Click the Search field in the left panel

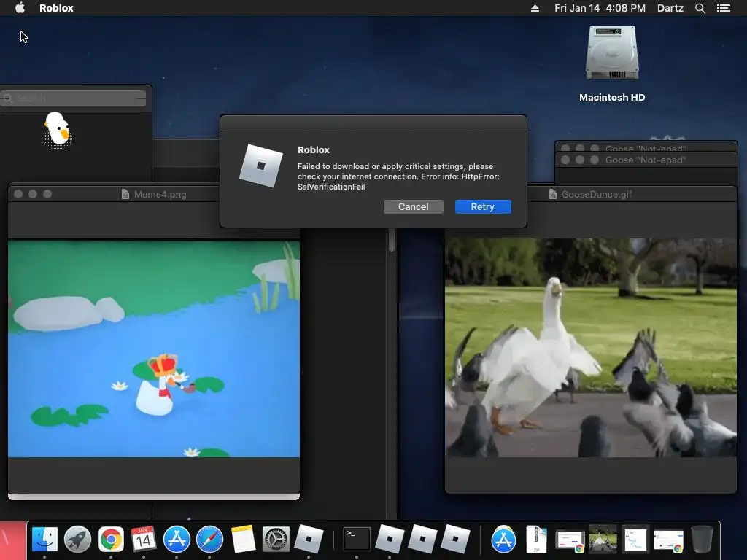(74, 98)
